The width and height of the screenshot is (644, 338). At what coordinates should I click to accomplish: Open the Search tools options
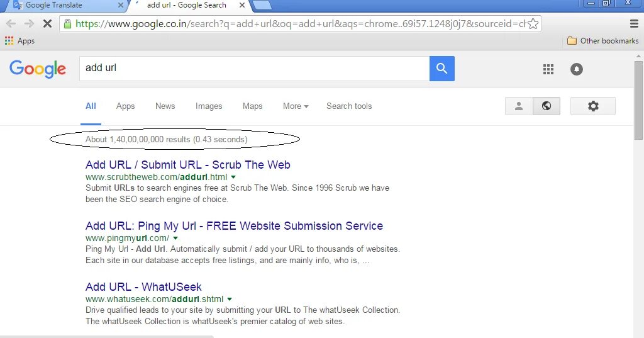coord(349,106)
